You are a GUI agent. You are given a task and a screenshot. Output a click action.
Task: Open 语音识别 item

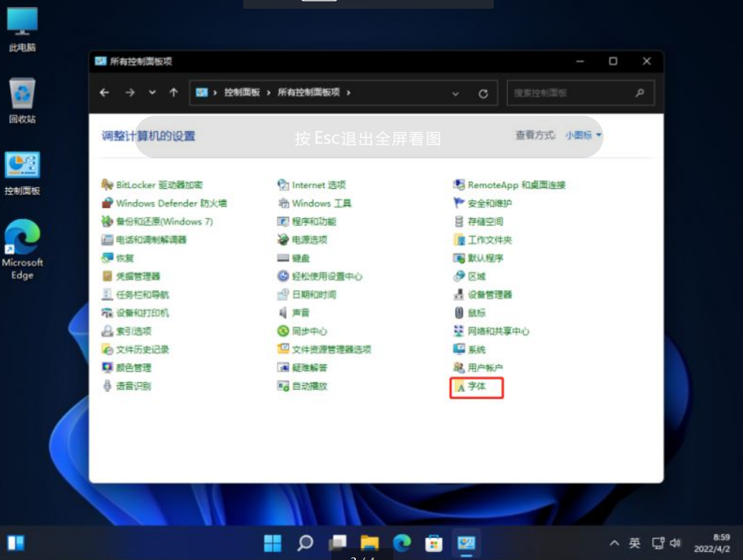[126, 386]
